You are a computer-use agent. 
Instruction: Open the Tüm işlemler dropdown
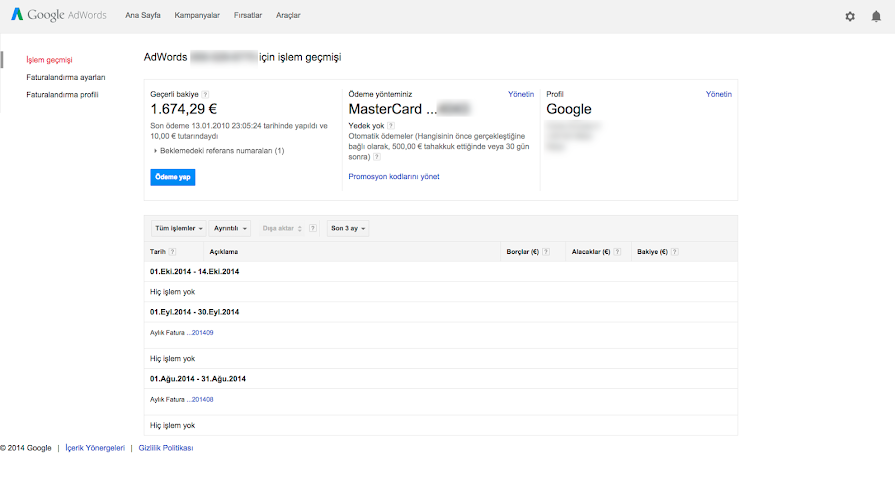pos(179,228)
